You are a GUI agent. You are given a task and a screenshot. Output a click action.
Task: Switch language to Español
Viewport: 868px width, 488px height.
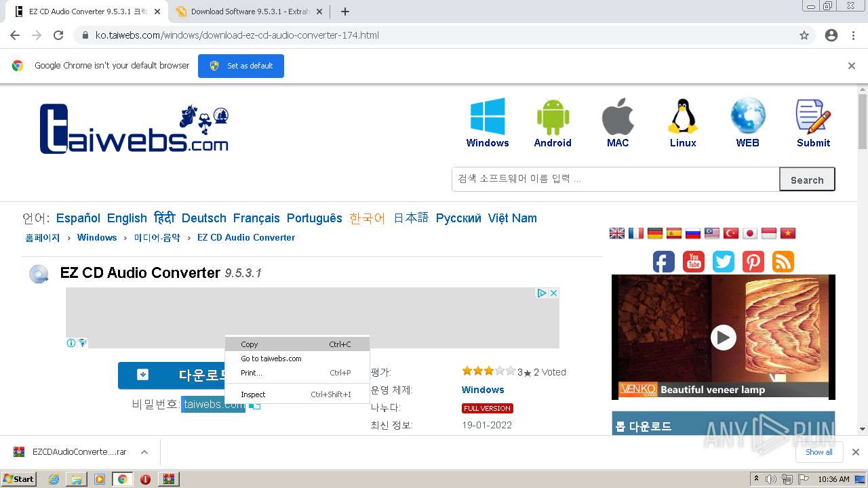tap(78, 218)
